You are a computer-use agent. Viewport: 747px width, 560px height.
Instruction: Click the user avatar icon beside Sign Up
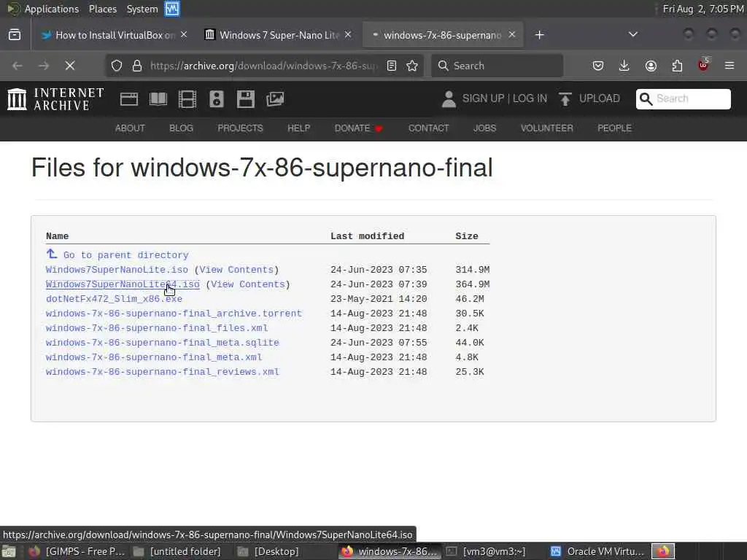coord(449,99)
